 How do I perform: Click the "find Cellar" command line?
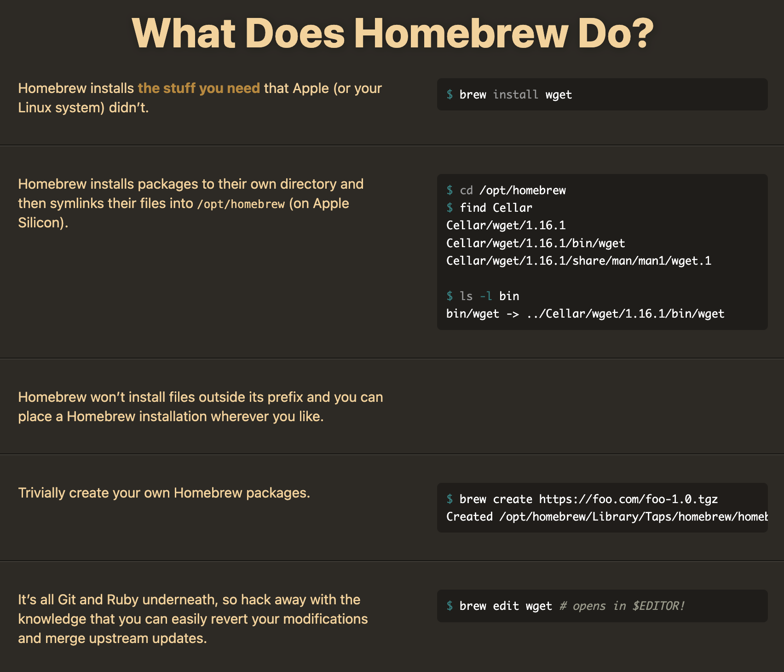click(x=490, y=208)
